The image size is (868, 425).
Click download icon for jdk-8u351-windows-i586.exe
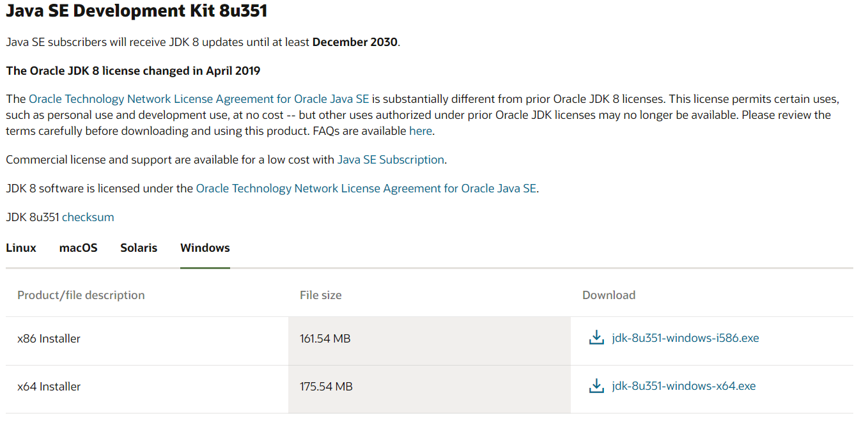pos(596,338)
